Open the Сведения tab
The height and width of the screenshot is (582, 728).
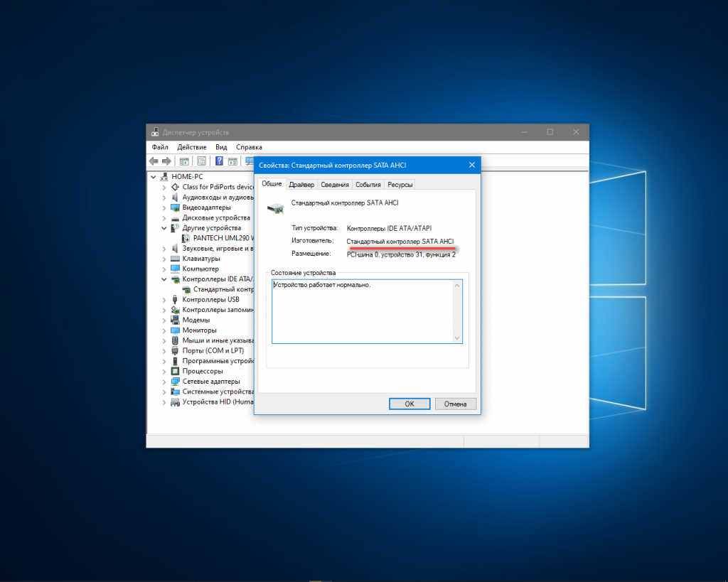pyautogui.click(x=335, y=185)
